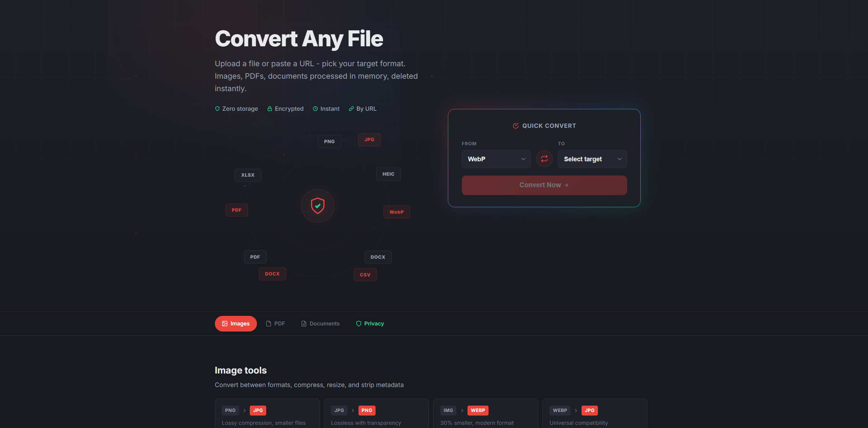Click the HEIC orbit badge

tap(388, 174)
